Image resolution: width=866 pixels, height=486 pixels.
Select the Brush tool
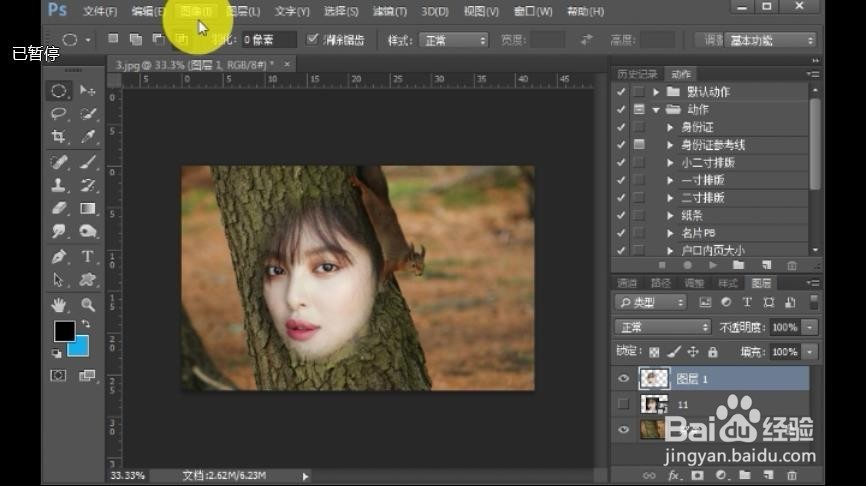click(87, 161)
